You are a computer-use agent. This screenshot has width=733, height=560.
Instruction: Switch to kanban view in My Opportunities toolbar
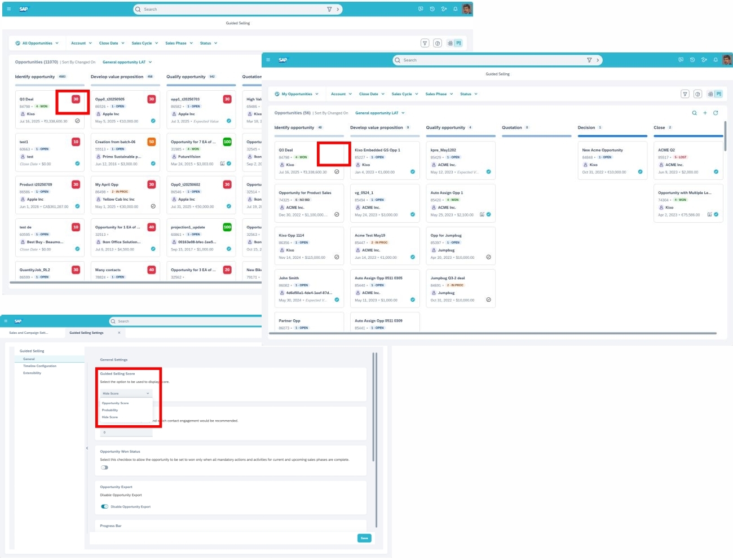point(719,94)
